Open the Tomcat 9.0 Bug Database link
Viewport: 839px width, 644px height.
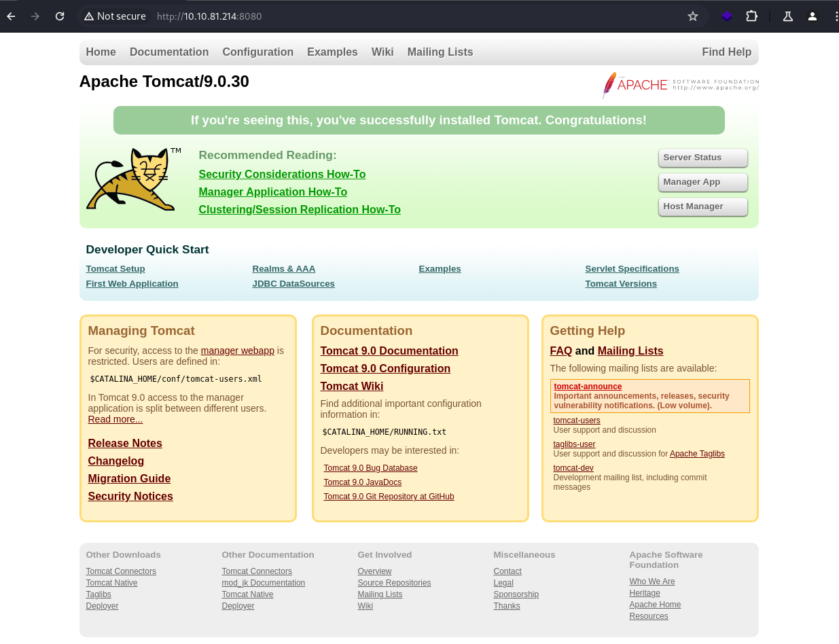click(371, 468)
